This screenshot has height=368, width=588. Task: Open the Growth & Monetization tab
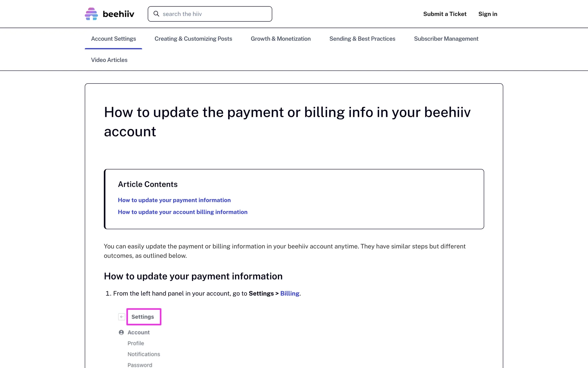[x=281, y=39]
